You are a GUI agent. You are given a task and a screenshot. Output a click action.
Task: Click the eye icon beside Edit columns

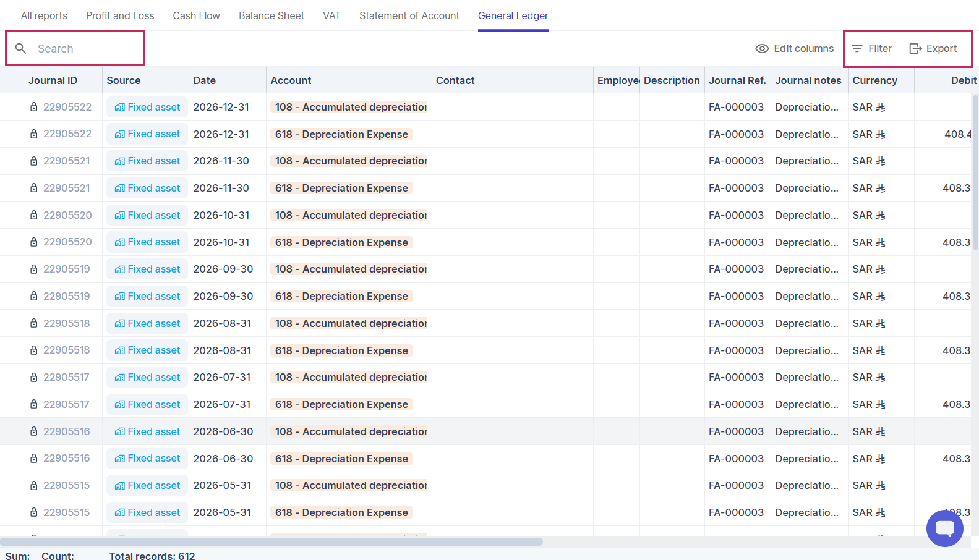(762, 48)
